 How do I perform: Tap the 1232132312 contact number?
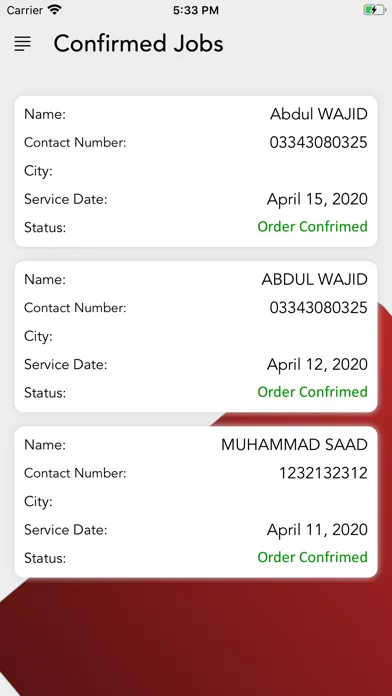pyautogui.click(x=323, y=473)
